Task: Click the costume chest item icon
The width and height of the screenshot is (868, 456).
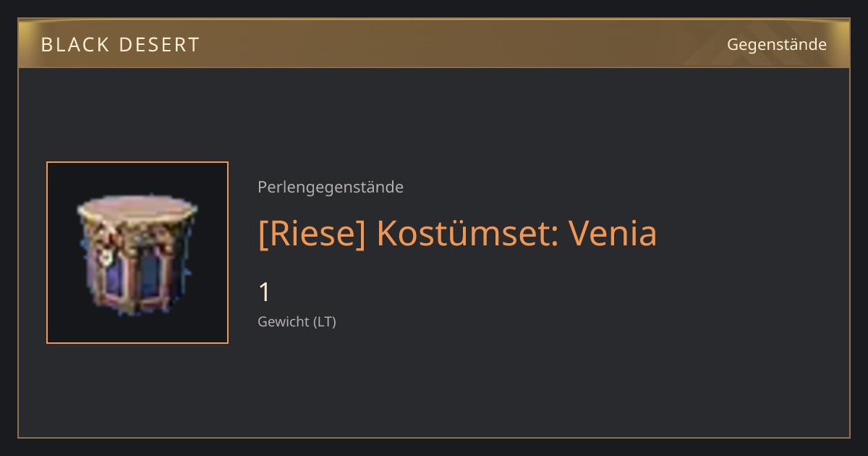Action: coord(137,253)
